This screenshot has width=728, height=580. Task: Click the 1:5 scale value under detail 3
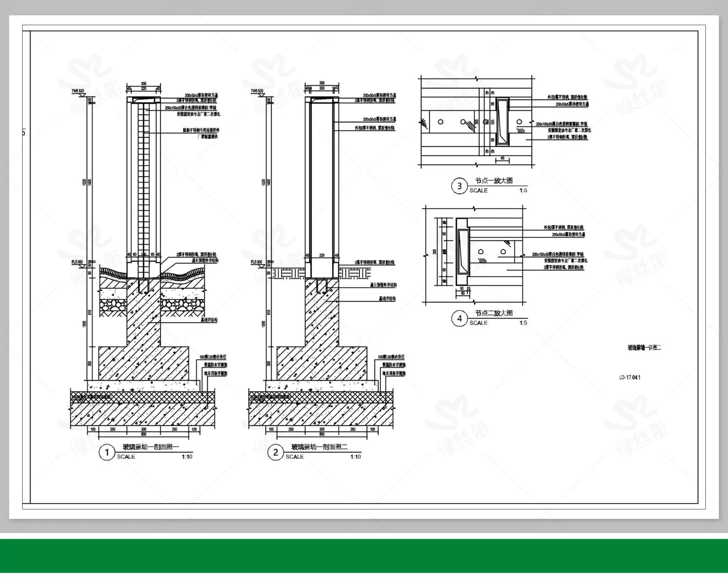coord(523,190)
